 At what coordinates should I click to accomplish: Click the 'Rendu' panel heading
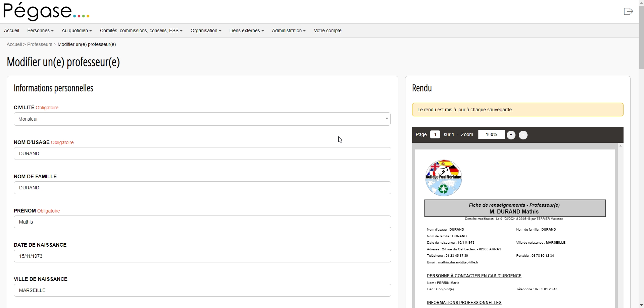[422, 88]
